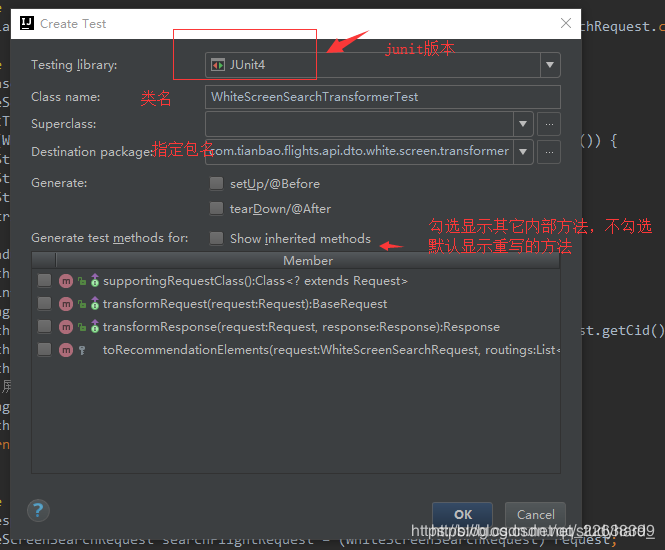Viewport: 665px width, 550px height.
Task: Click method icon of supportingRequestClass row
Action: click(66, 281)
